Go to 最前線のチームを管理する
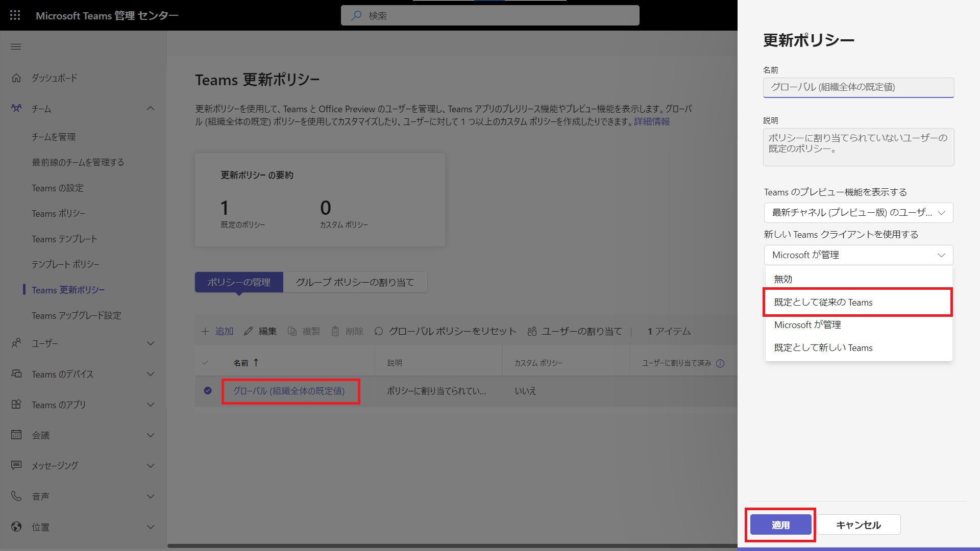This screenshot has width=980, height=551. (78, 162)
